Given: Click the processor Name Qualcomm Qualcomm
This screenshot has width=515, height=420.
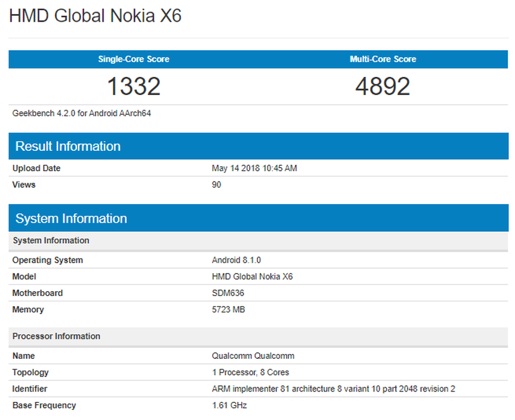Looking at the screenshot, I should [x=252, y=355].
